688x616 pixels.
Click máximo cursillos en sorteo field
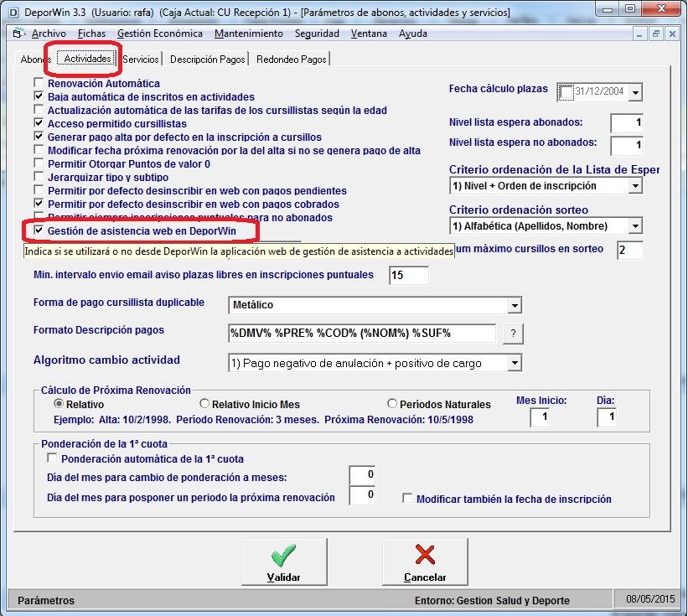[630, 250]
